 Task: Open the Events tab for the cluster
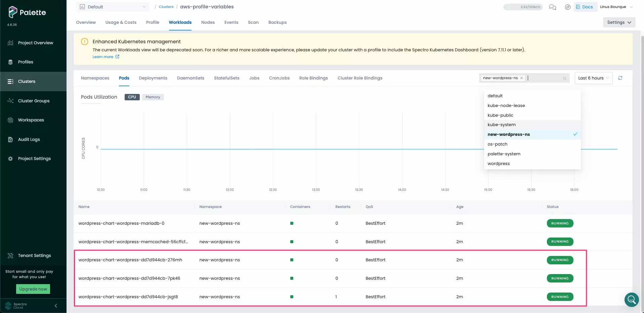[231, 22]
